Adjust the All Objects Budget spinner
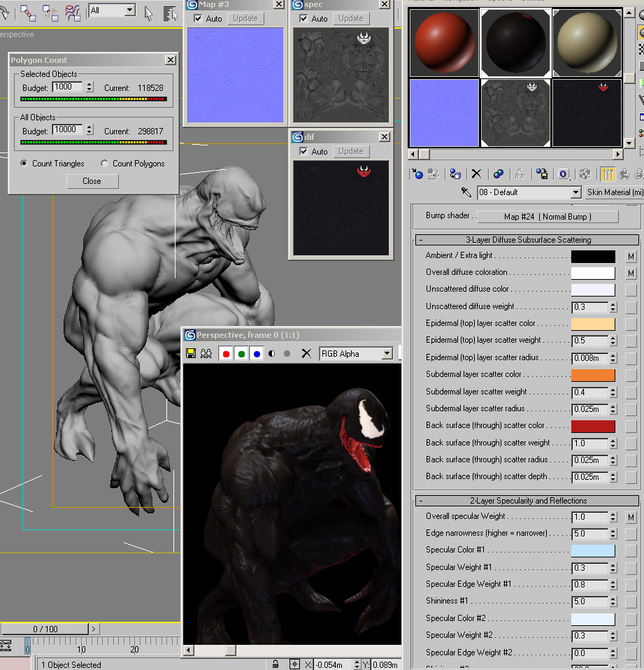This screenshot has height=670, width=644. 90,129
